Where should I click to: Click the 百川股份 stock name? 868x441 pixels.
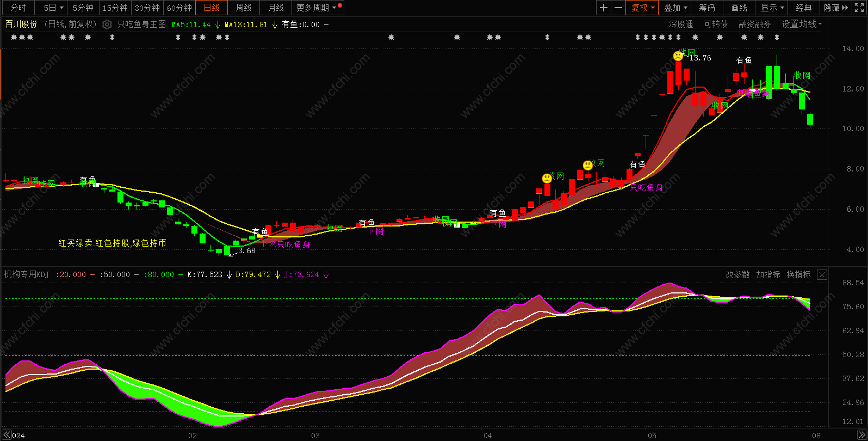pyautogui.click(x=21, y=24)
